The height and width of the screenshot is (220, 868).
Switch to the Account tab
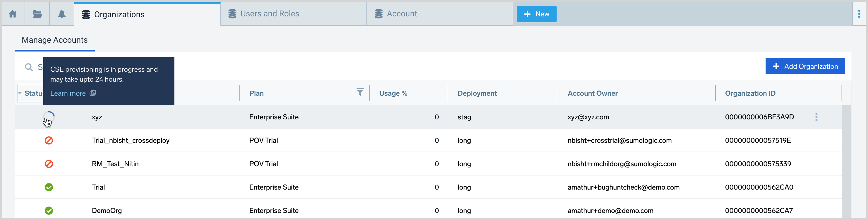(x=402, y=14)
